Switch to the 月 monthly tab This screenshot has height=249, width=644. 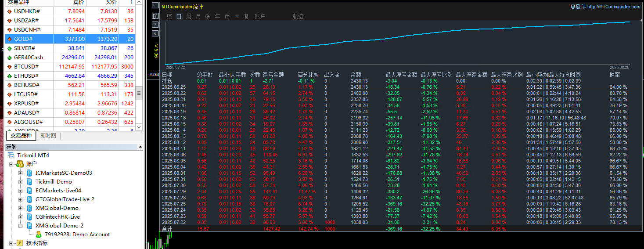click(198, 16)
